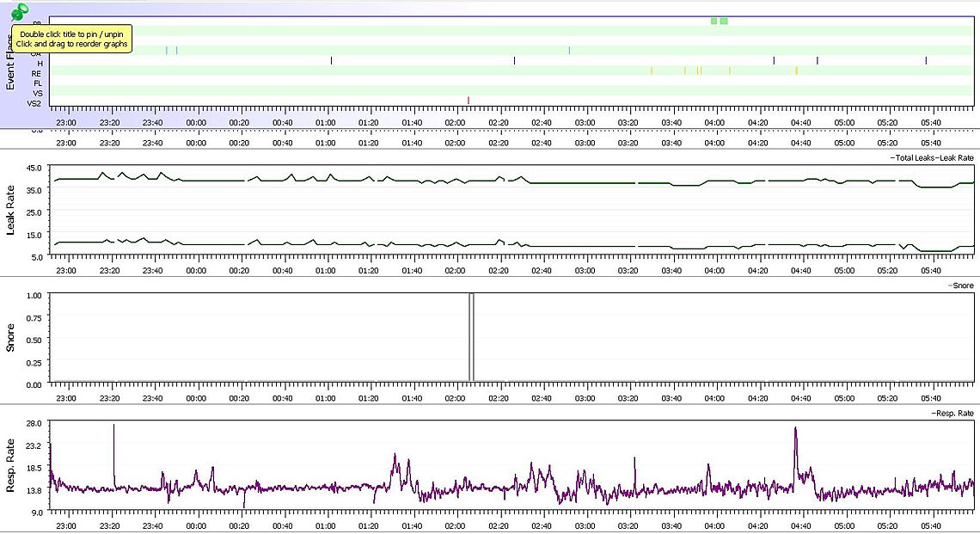Screen dimensions: 980x534
Task: Click the Leak Rate graph title
Action: [x=12, y=209]
